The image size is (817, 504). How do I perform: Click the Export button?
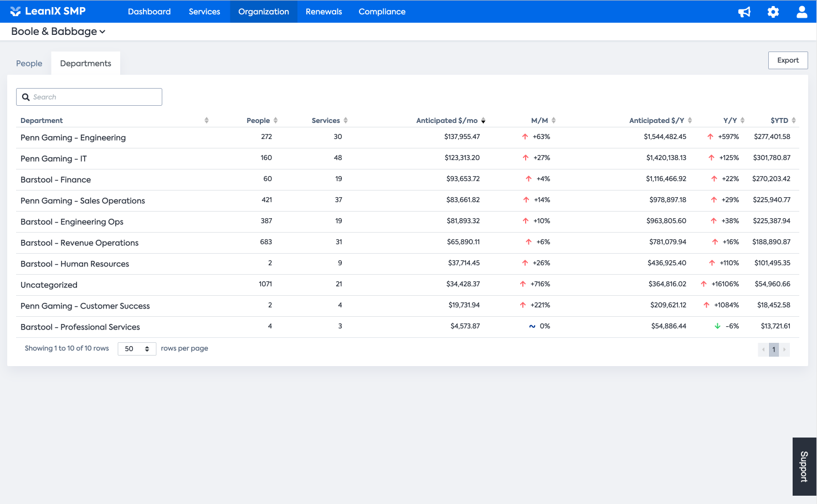pyautogui.click(x=788, y=60)
